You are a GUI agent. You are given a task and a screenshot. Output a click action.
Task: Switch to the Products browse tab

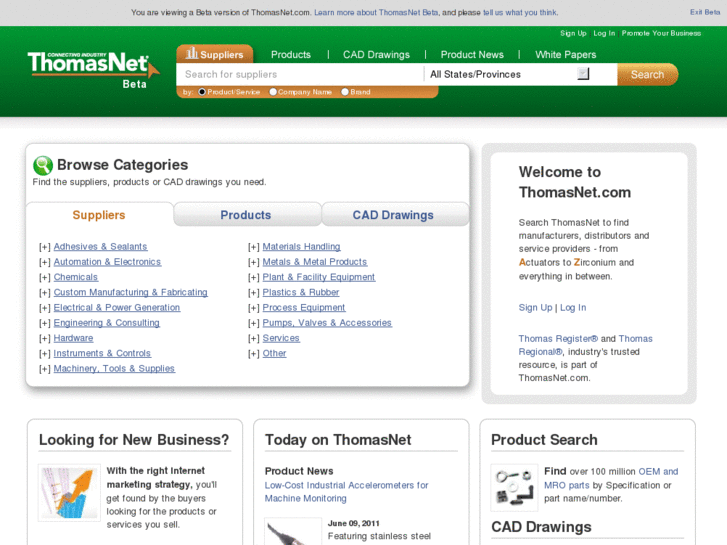[x=246, y=215]
